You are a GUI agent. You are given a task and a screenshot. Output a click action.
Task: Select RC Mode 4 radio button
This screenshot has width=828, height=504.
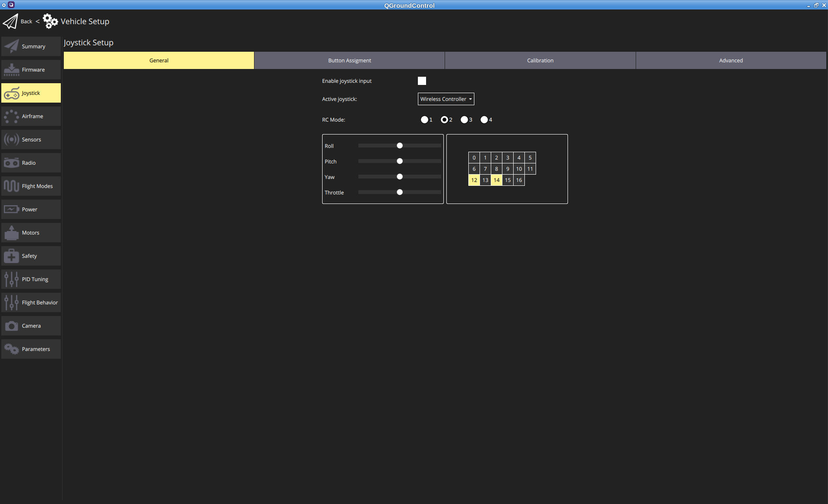point(484,120)
